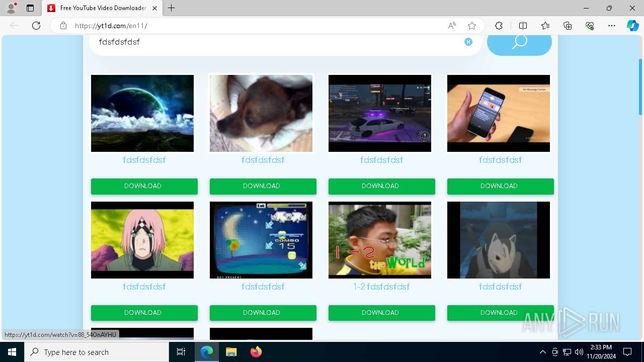View site information lock icon

click(x=63, y=26)
